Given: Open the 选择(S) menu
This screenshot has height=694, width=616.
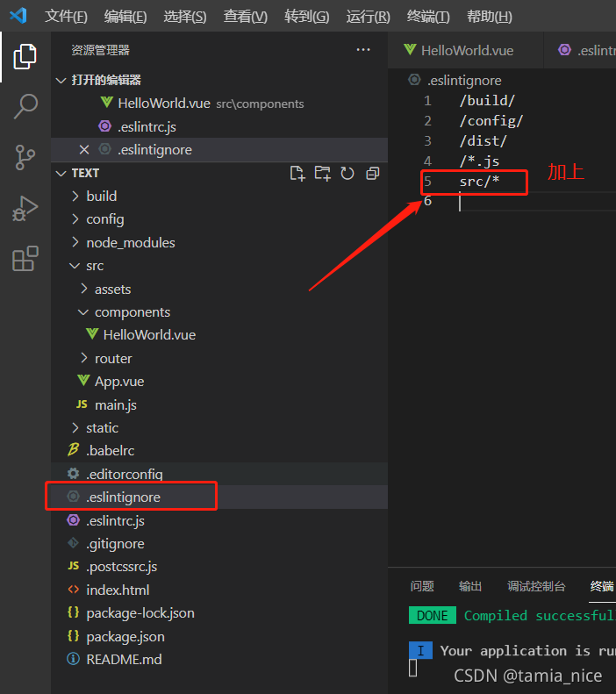Looking at the screenshot, I should click(185, 17).
